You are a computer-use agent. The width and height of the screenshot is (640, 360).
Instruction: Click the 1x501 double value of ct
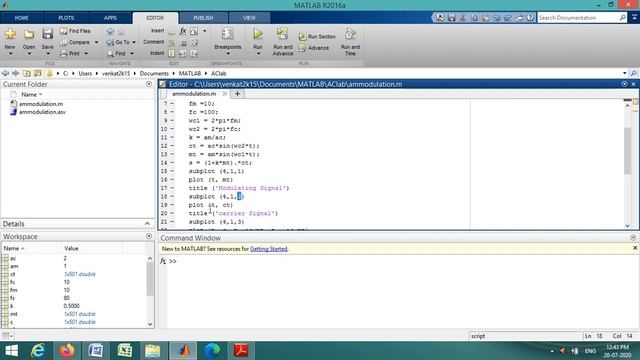[80, 274]
